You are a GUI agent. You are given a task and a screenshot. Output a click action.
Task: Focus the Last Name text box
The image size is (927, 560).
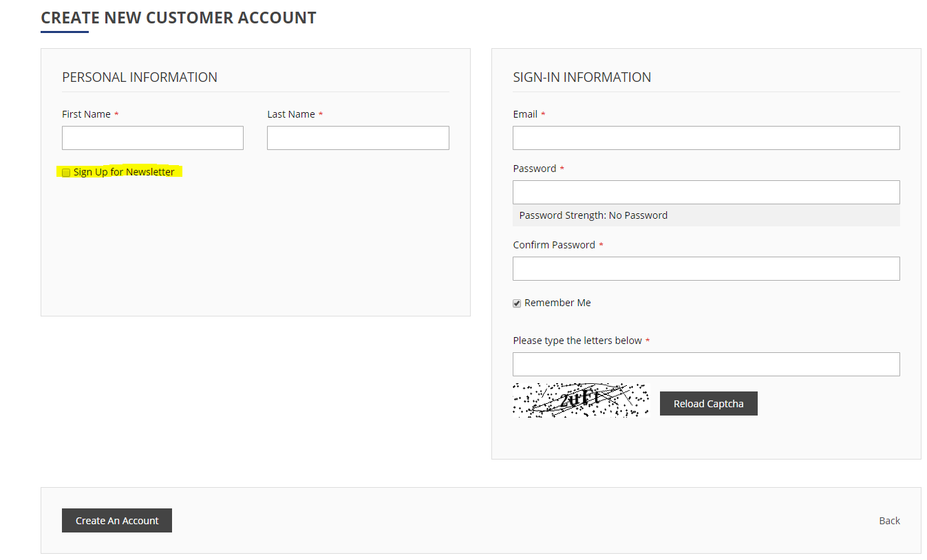358,138
